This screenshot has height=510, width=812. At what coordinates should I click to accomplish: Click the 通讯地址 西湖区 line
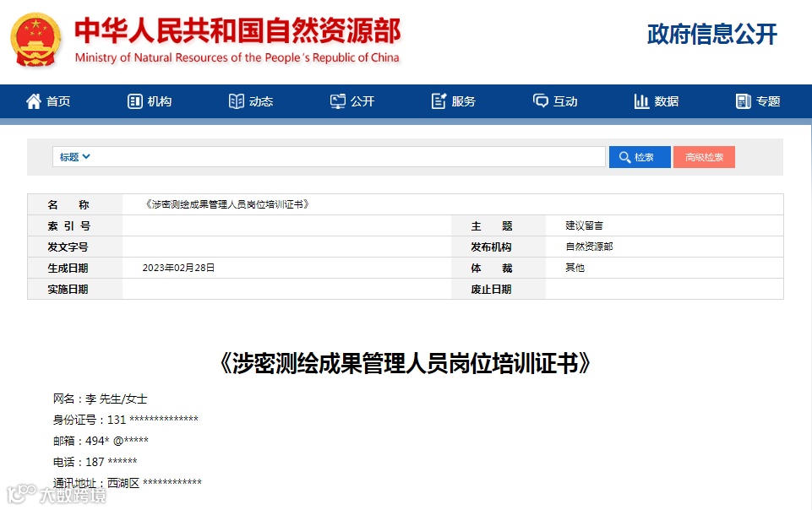(x=128, y=483)
